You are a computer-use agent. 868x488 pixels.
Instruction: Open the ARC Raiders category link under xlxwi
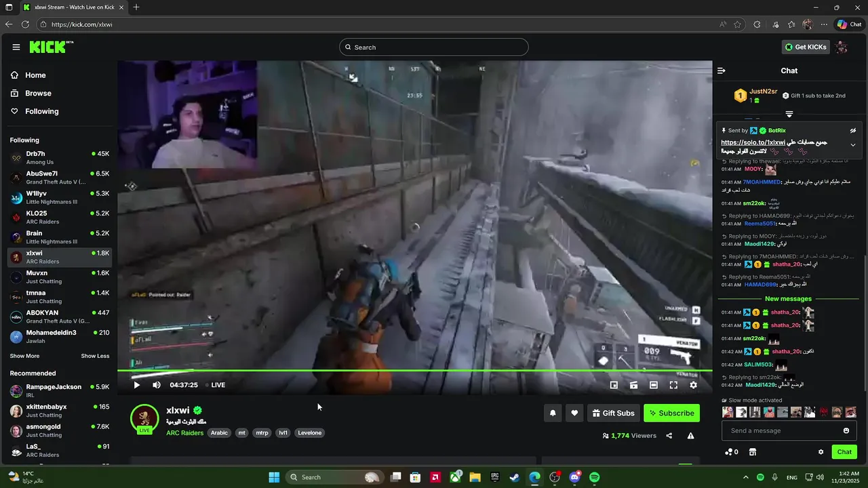[x=184, y=432]
